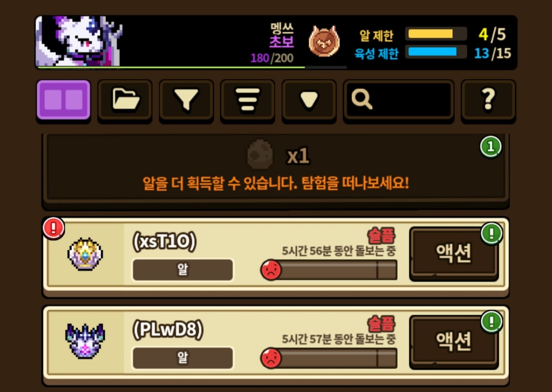This screenshot has height=392, width=552.
Task: Expand the down-triangle dropdown button
Action: click(309, 100)
